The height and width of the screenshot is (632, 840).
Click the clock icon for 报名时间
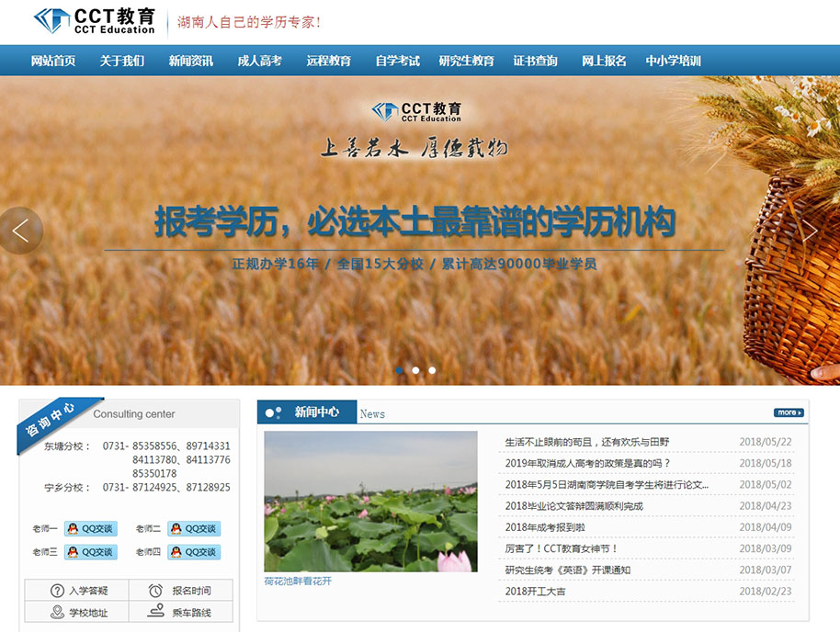154,591
